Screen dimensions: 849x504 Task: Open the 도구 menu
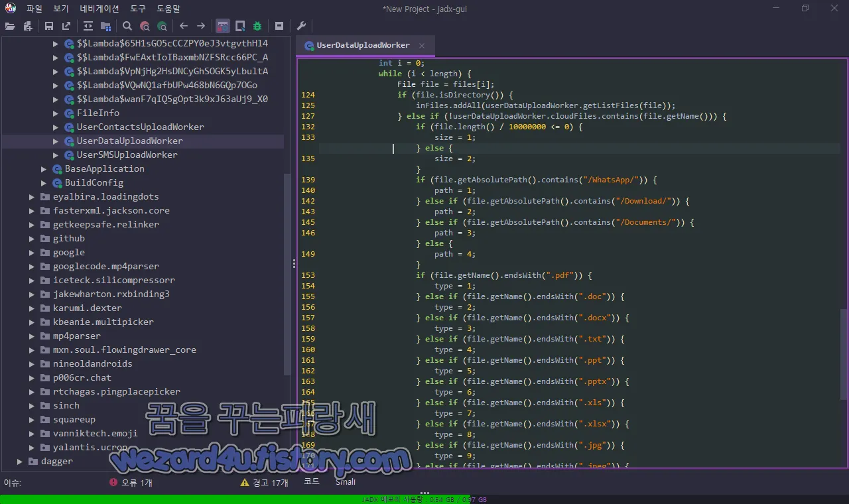tap(138, 9)
